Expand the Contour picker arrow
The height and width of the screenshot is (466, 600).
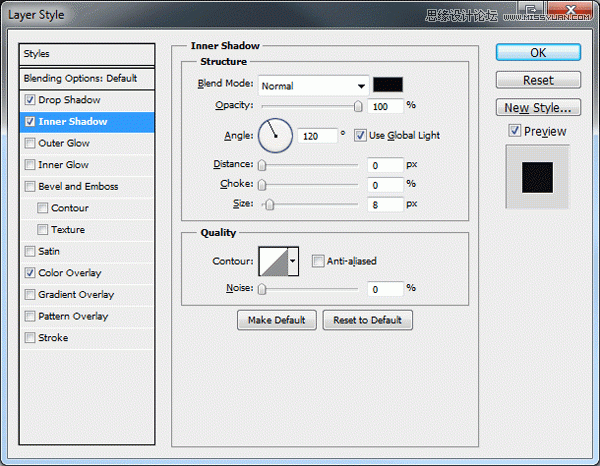[293, 262]
